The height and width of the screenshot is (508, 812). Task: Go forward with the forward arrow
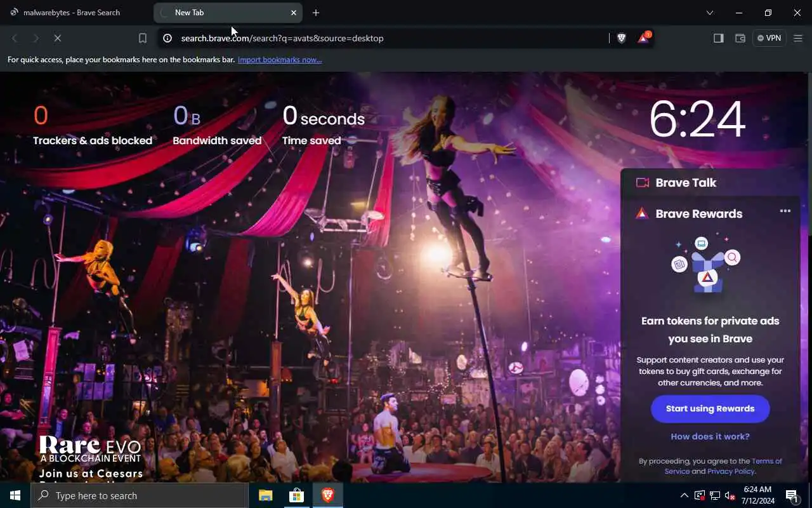pyautogui.click(x=36, y=38)
